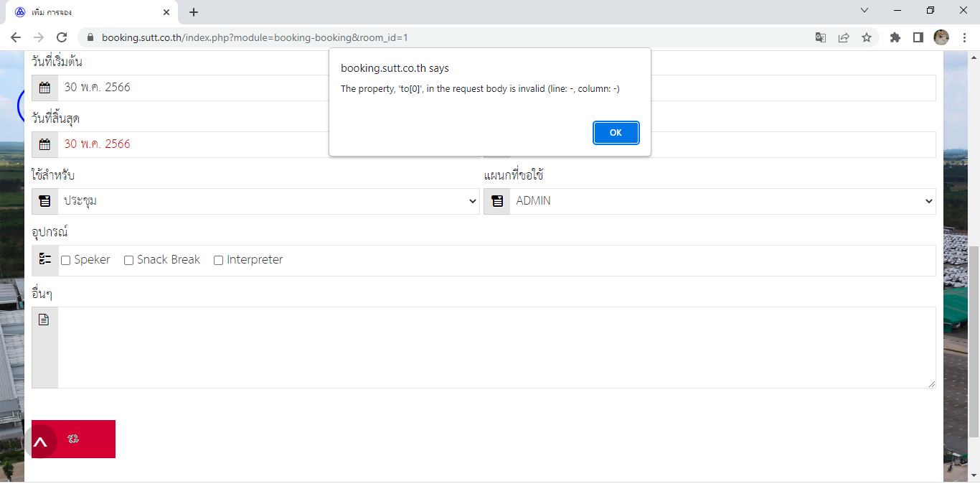Click the document icon beside อื่นๆ
Image resolution: width=980 pixels, height=484 pixels.
point(44,320)
